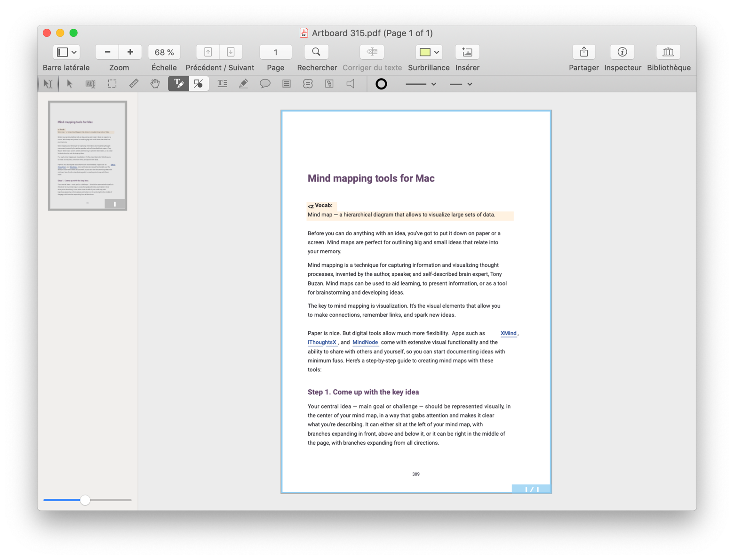
Task: Open the Rechercher search tool
Action: (316, 52)
